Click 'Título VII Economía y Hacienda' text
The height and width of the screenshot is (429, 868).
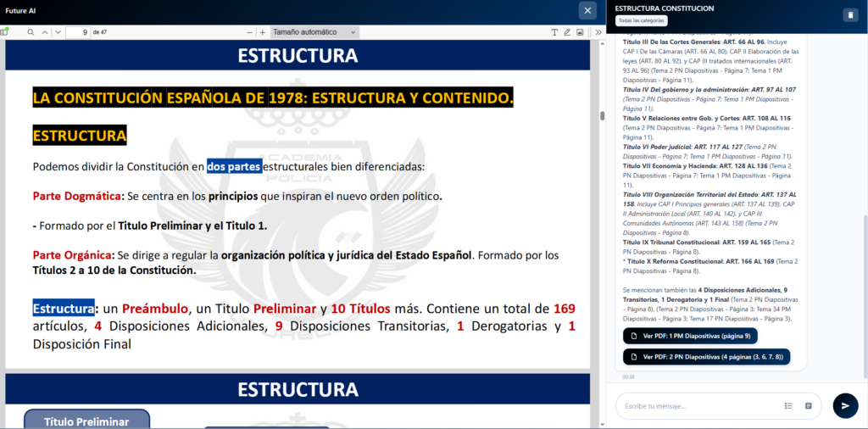click(670, 166)
